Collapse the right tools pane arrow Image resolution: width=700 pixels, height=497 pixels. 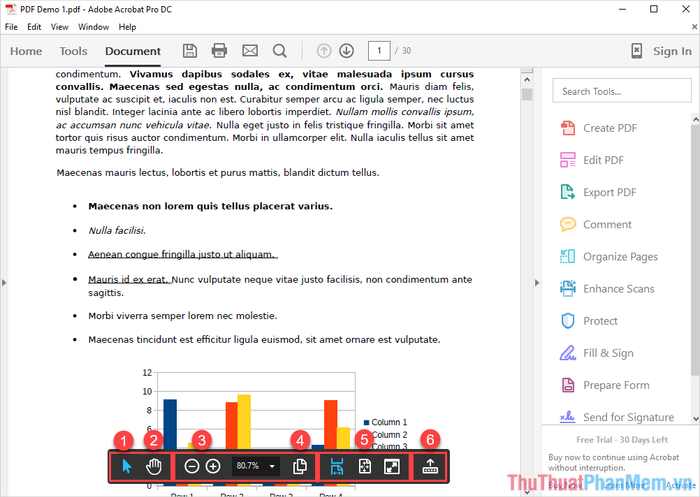pyautogui.click(x=537, y=283)
